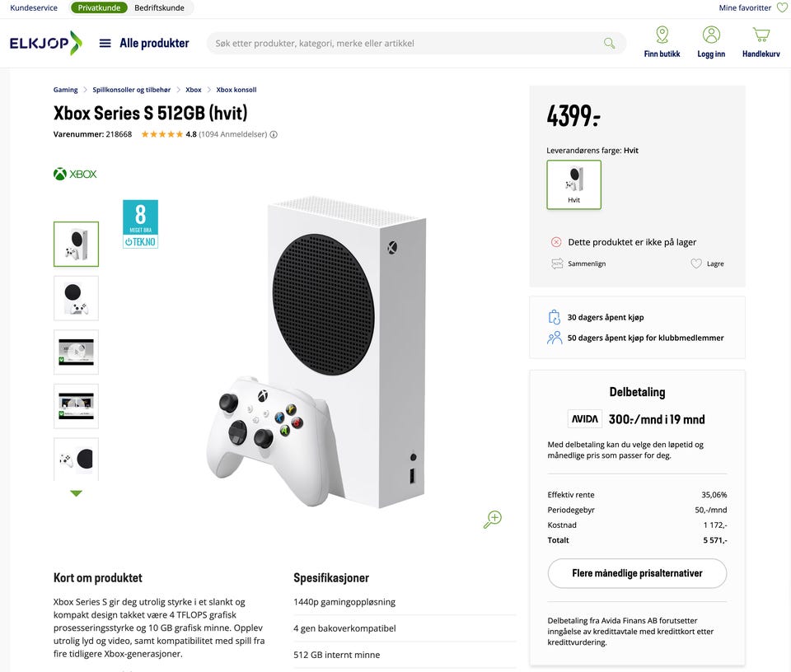This screenshot has height=672, width=791.
Task: Open the Kundeservice link
Action: pos(34,7)
